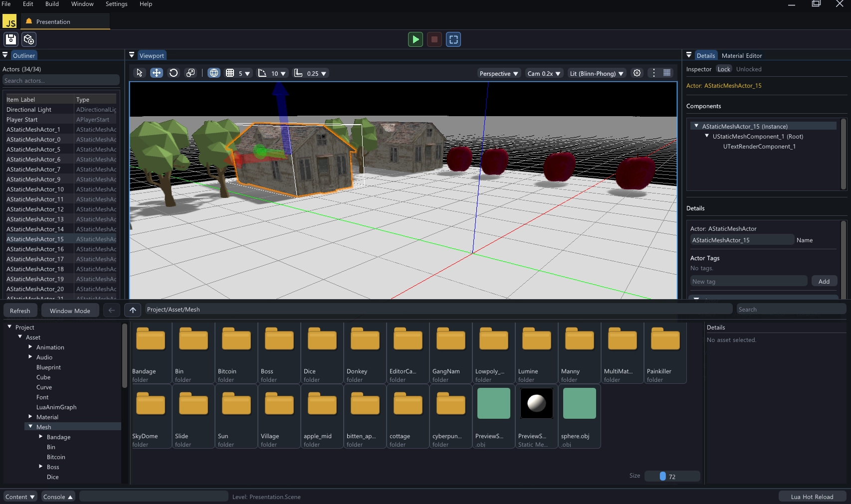Toggle the inspector Lock option
The image size is (851, 504).
(724, 69)
